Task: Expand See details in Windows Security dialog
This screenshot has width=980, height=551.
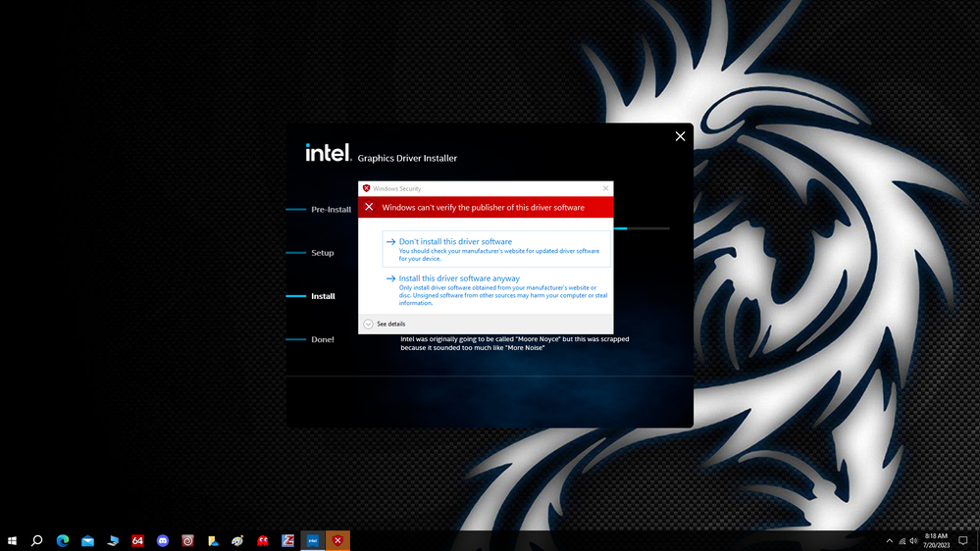Action: pyautogui.click(x=385, y=324)
